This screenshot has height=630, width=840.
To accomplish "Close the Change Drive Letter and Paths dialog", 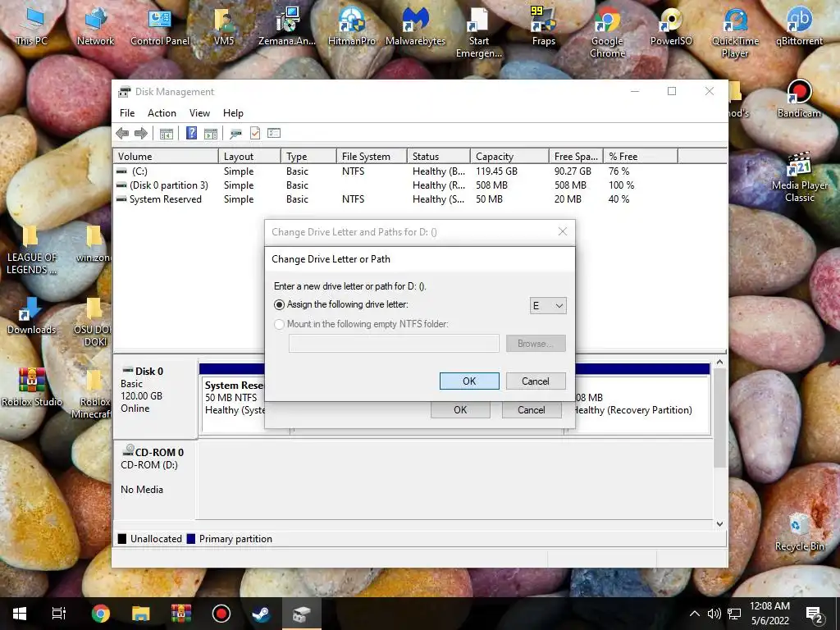I will [563, 231].
